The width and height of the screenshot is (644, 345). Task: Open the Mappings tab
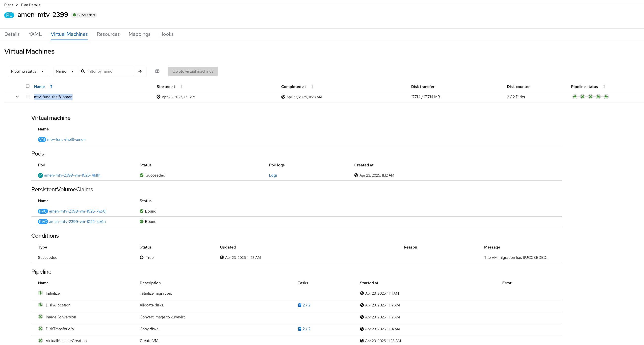coord(139,34)
